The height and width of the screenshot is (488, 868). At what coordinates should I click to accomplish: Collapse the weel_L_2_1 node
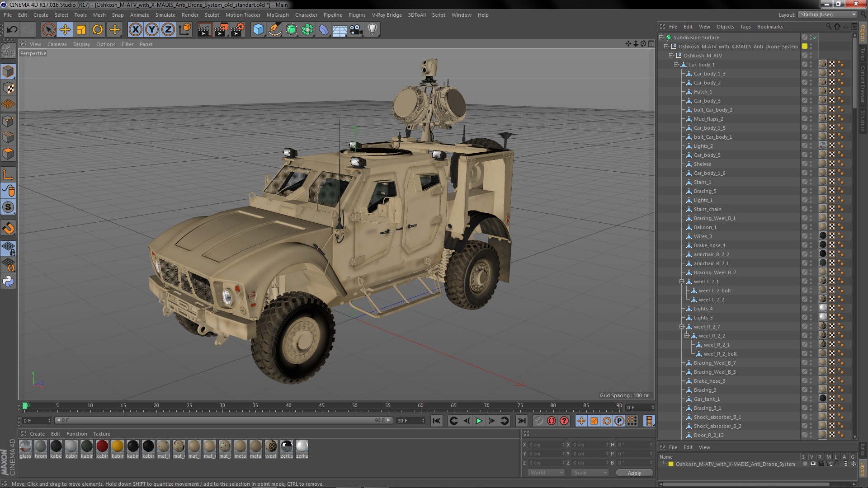(x=681, y=281)
